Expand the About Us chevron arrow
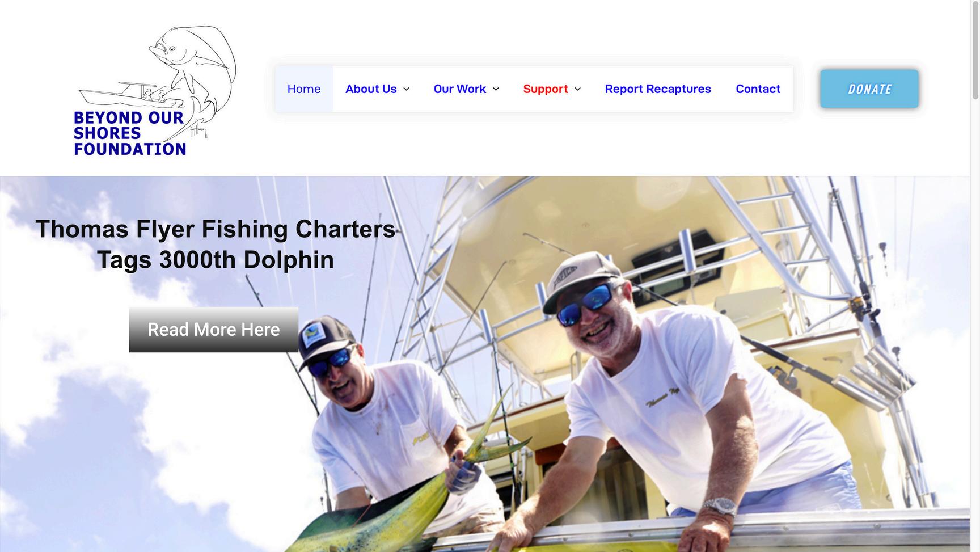The width and height of the screenshot is (980, 552). pos(406,89)
